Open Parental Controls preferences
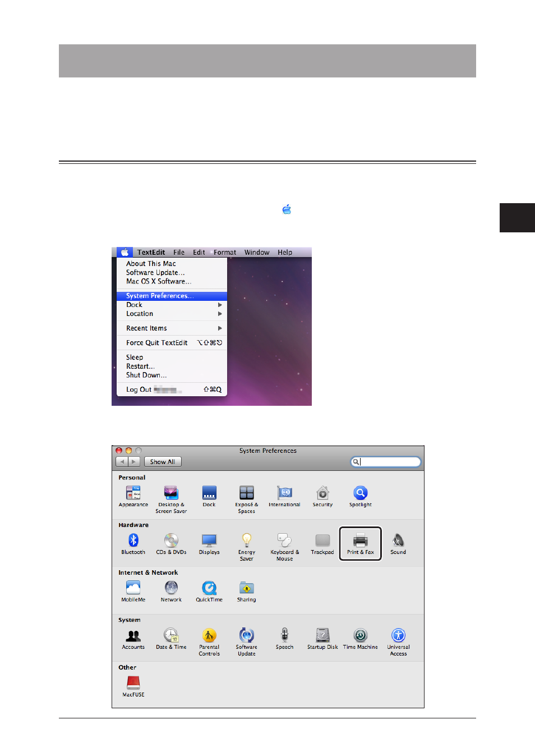 point(209,642)
